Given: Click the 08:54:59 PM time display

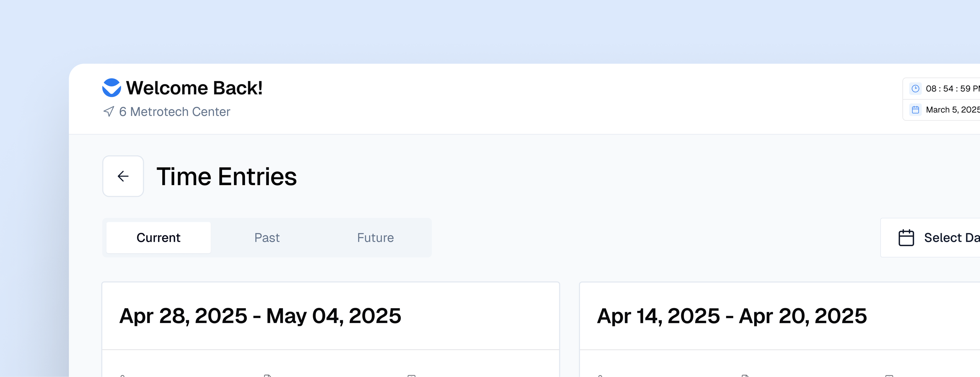Looking at the screenshot, I should pos(952,89).
